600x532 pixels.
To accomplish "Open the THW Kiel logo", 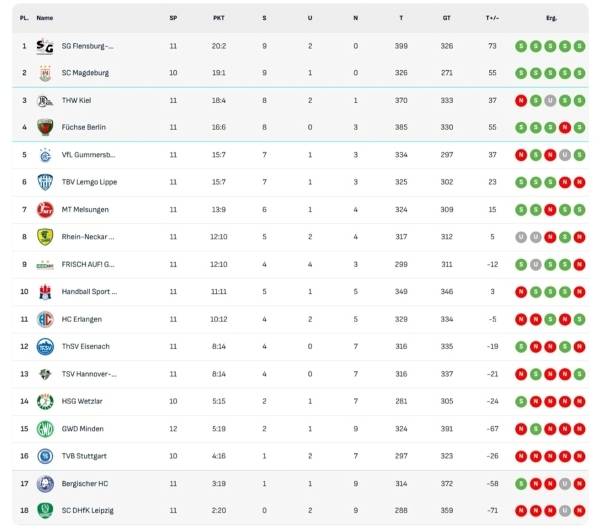I will tap(44, 100).
